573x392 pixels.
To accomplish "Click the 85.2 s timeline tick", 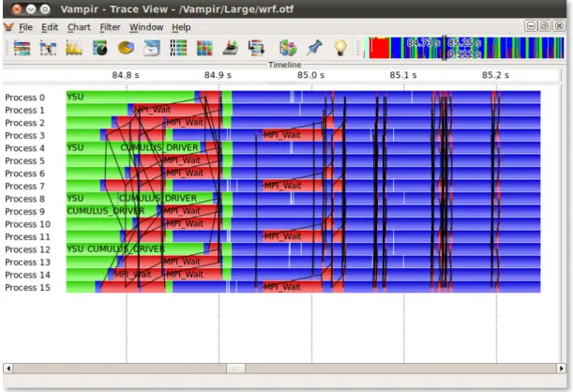I will [x=495, y=75].
